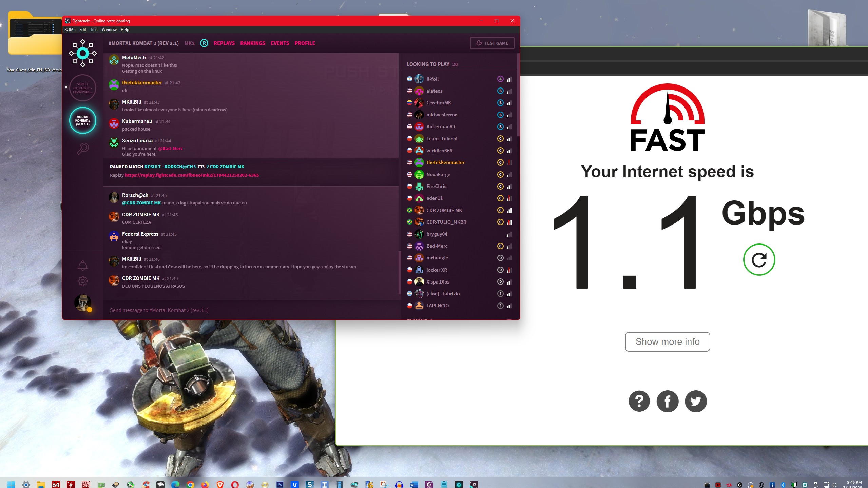This screenshot has width=868, height=488.
Task: Open the help question mark icon on Fast.com
Action: [639, 401]
